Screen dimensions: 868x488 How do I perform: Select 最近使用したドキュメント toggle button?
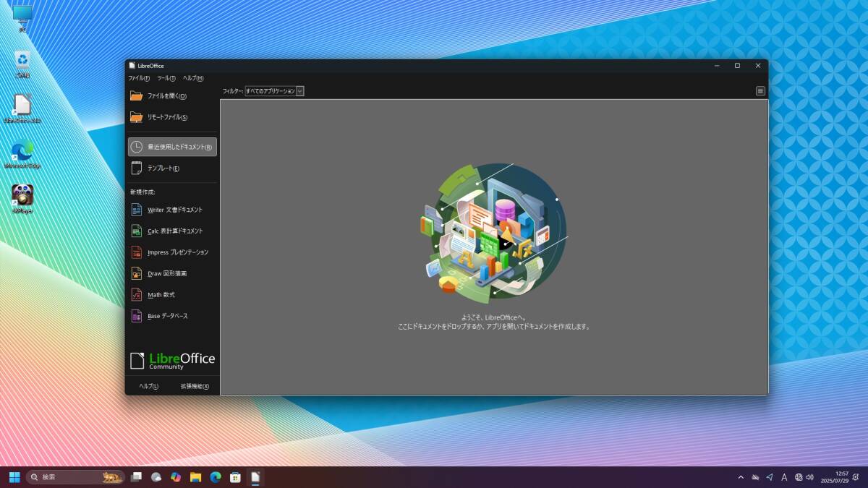click(x=172, y=147)
